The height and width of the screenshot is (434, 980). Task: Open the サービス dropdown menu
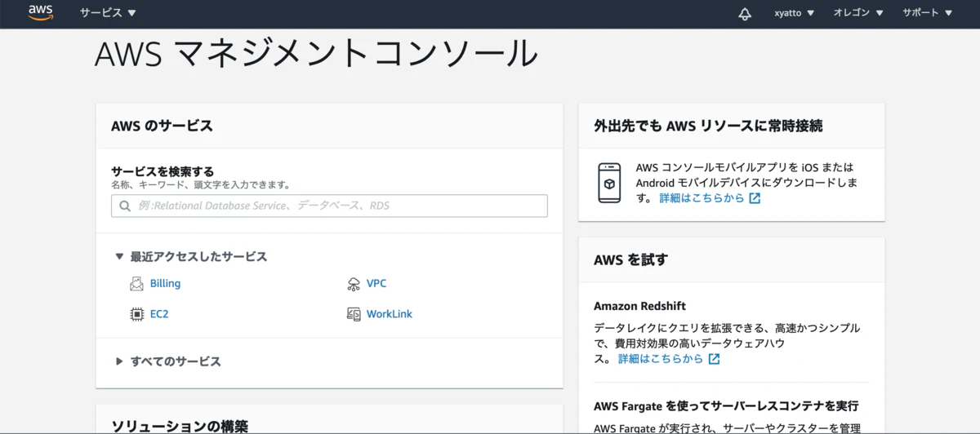click(108, 13)
